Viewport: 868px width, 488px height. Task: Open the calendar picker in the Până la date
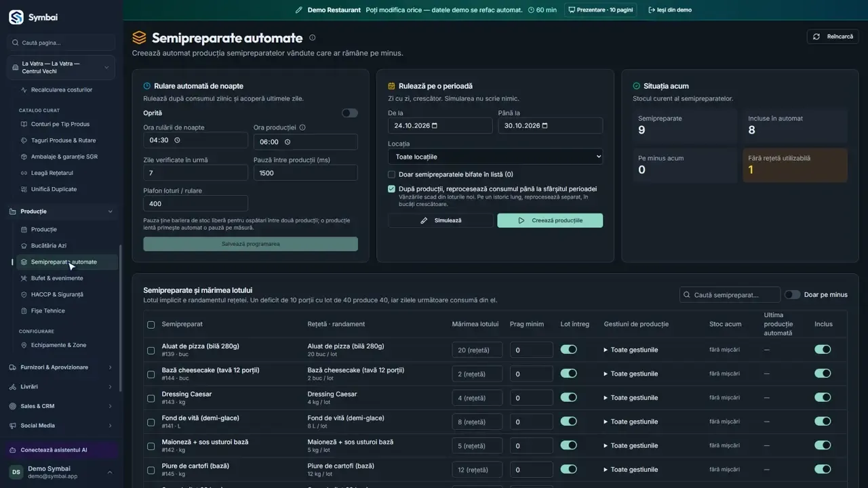545,125
